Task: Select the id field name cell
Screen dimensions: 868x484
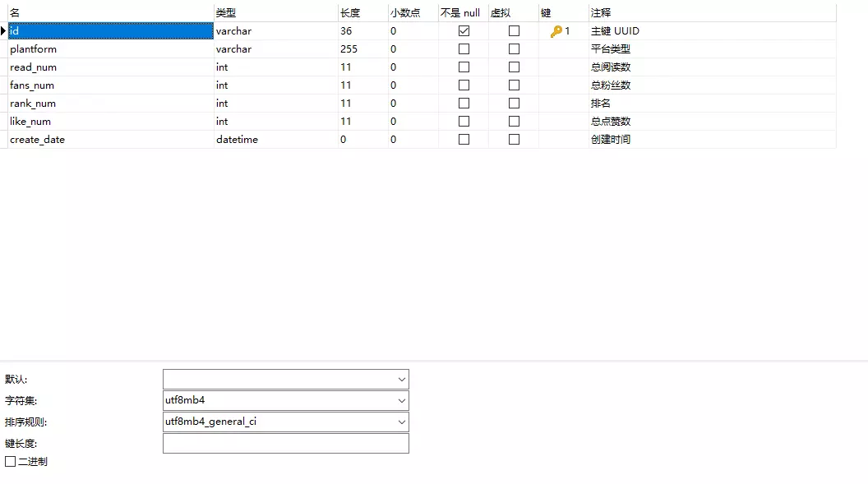Action: coord(111,31)
